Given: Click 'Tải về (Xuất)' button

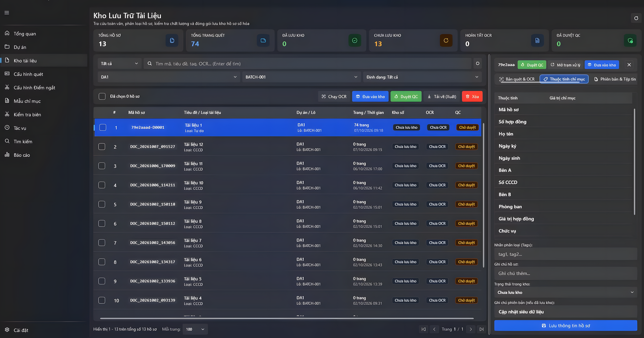Looking at the screenshot, I should (x=442, y=96).
